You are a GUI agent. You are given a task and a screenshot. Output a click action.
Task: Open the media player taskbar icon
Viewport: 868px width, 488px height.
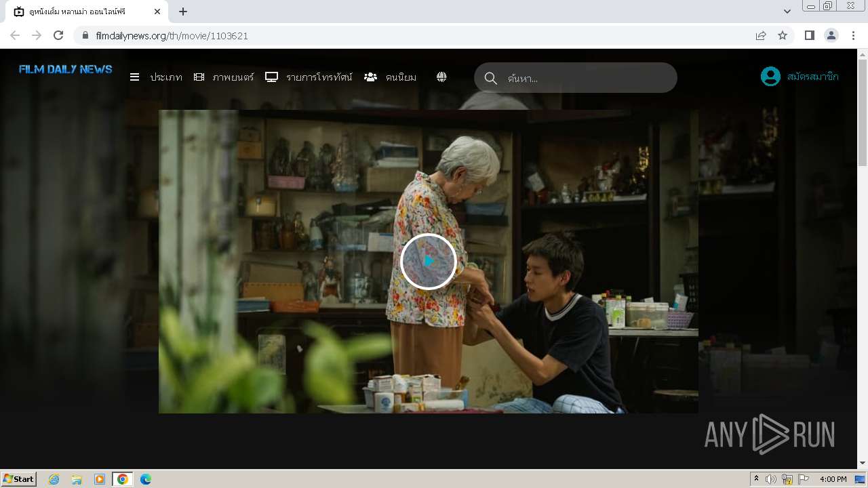pos(100,479)
